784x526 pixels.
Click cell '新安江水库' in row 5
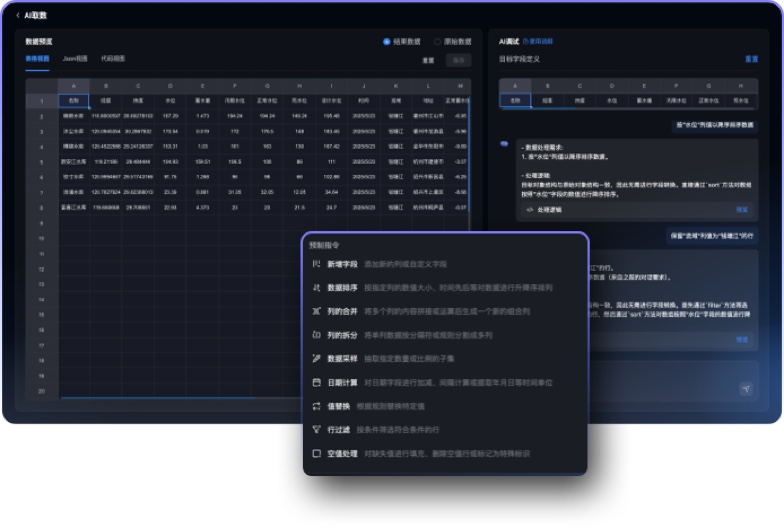click(x=74, y=162)
